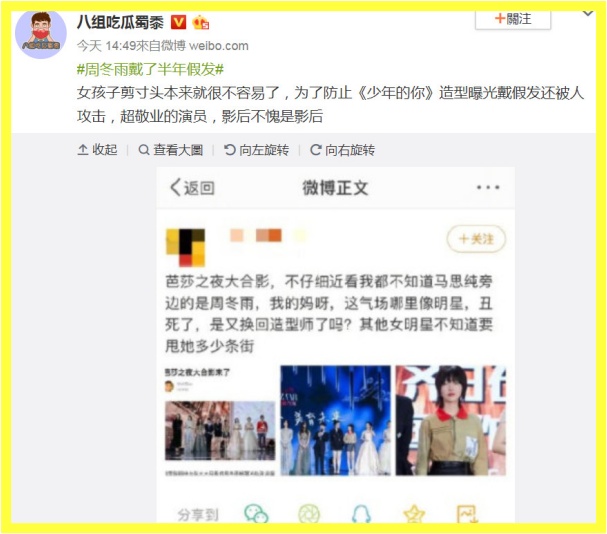Open the three-dot more menu
This screenshot has height=534, width=607.
(x=488, y=187)
